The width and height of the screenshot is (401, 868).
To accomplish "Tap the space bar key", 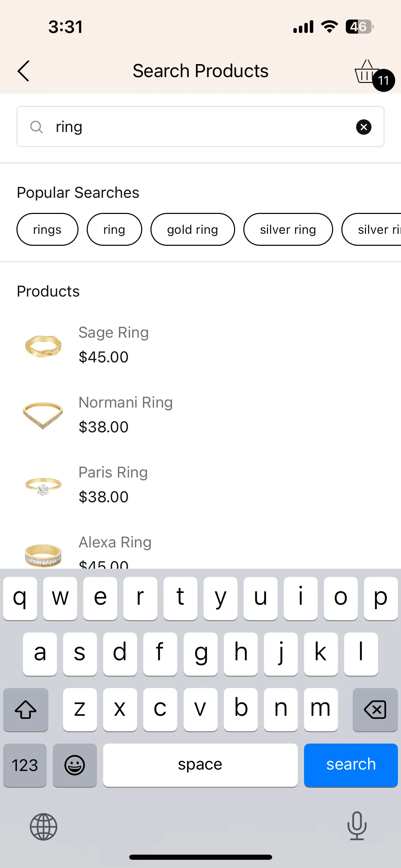I will (x=200, y=765).
